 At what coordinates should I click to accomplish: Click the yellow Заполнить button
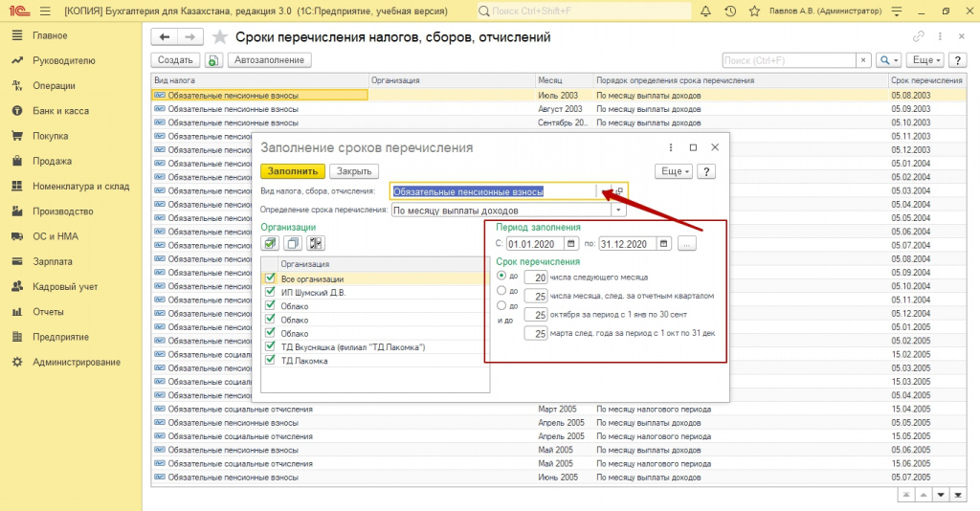coord(293,171)
